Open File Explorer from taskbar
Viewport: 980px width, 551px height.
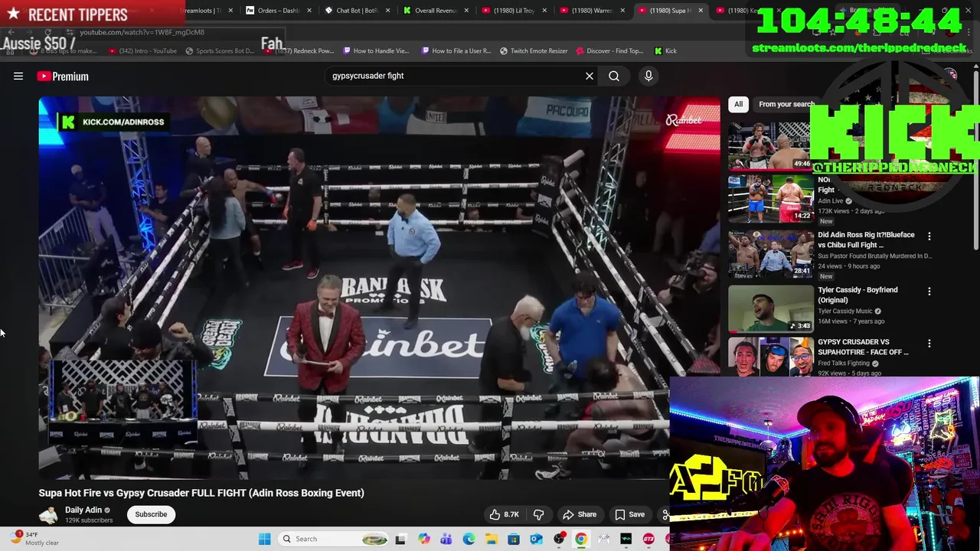[491, 539]
